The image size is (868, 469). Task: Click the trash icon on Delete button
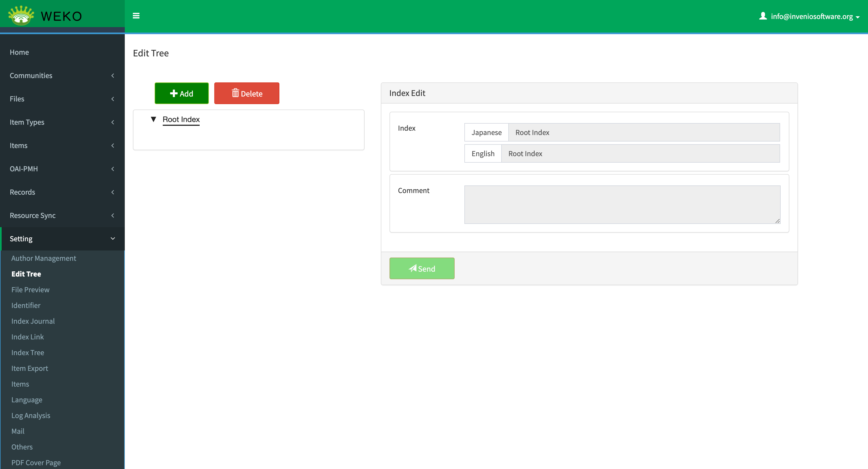(235, 93)
